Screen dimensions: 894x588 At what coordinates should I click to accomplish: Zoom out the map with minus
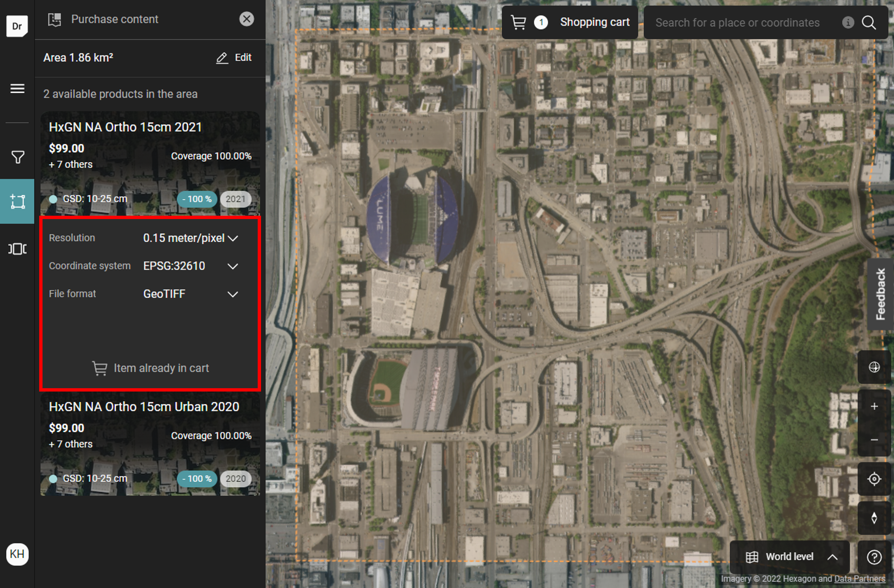(874, 440)
